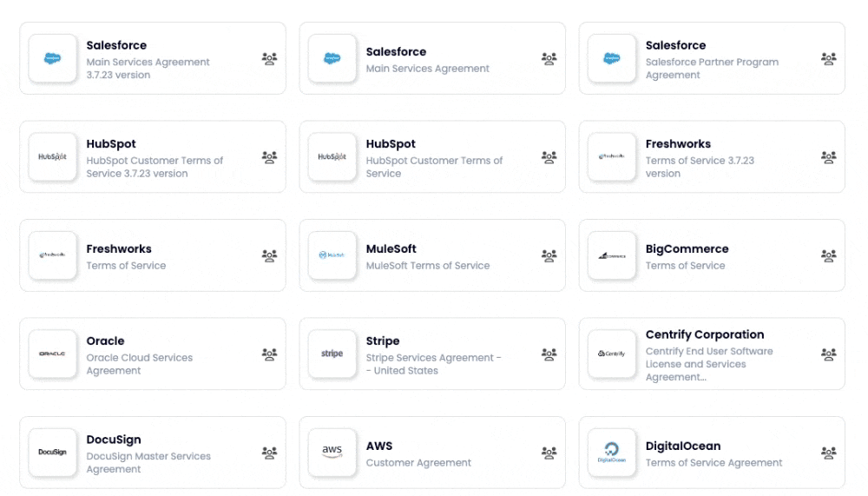Open the people icon on the Centrify Corporation card

829,354
